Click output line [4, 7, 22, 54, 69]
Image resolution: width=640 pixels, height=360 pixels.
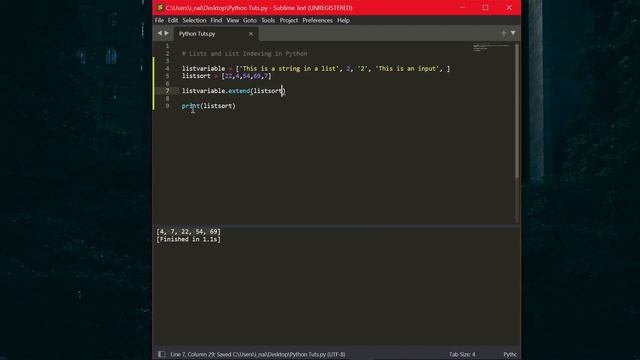tap(188, 231)
